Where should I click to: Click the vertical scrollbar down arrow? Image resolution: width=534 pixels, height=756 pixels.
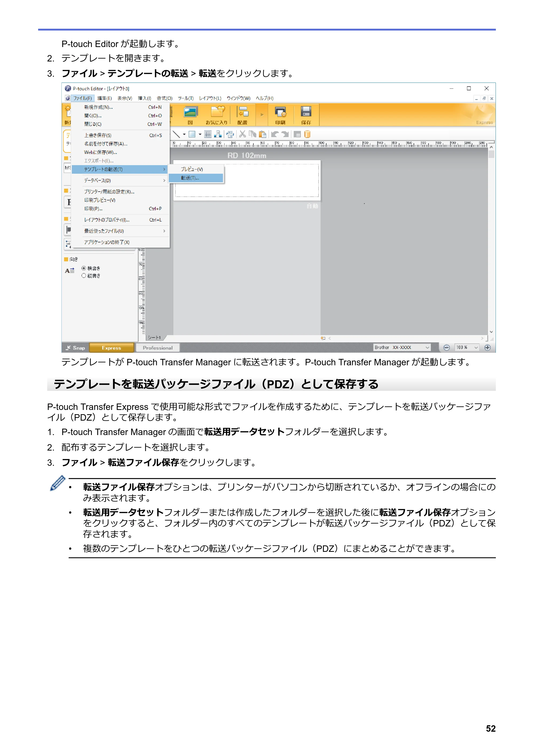[x=491, y=332]
